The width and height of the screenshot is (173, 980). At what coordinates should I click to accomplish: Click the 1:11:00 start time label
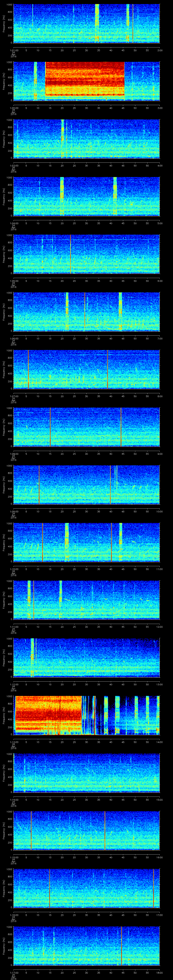14,627
